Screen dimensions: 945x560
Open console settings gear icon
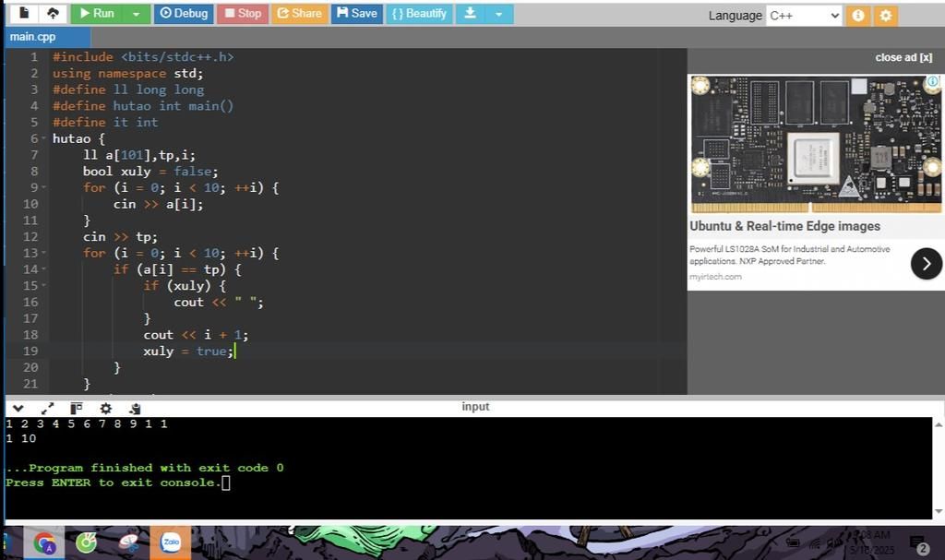(105, 408)
